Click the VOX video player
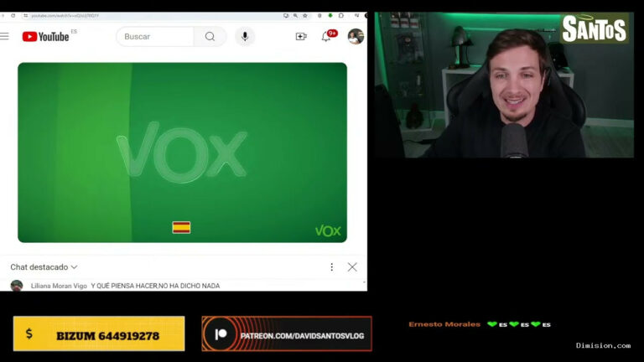Screen dimensions: 644x362 tap(182, 153)
